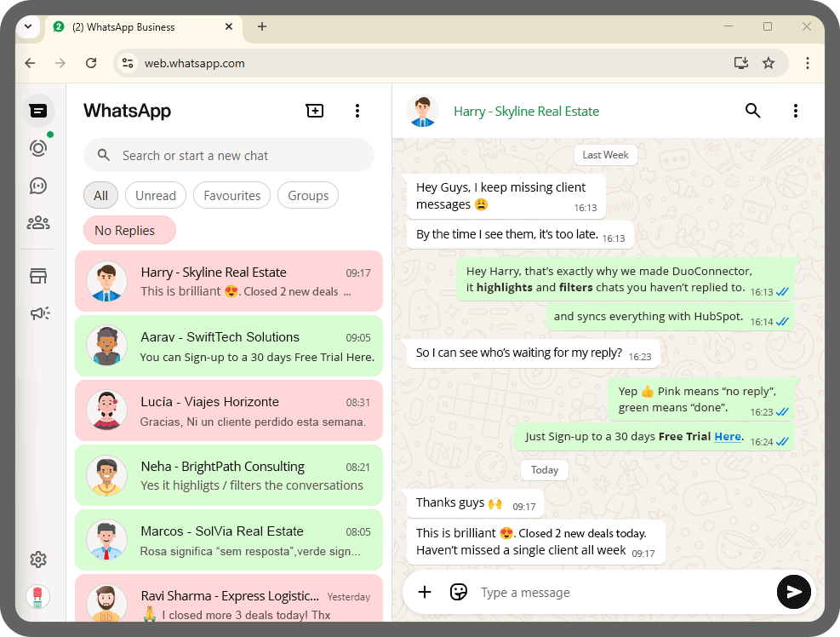Open the emoji sticker picker
Image resolution: width=840 pixels, height=637 pixels.
[x=459, y=592]
